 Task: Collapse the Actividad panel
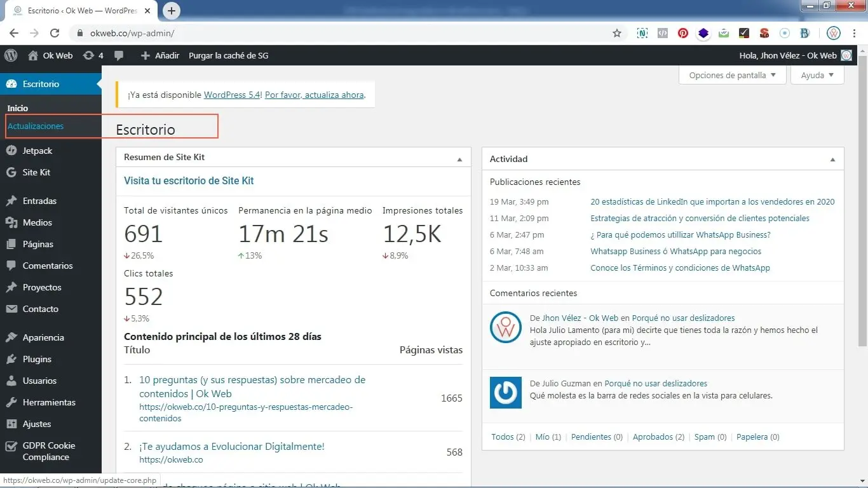[x=832, y=159]
